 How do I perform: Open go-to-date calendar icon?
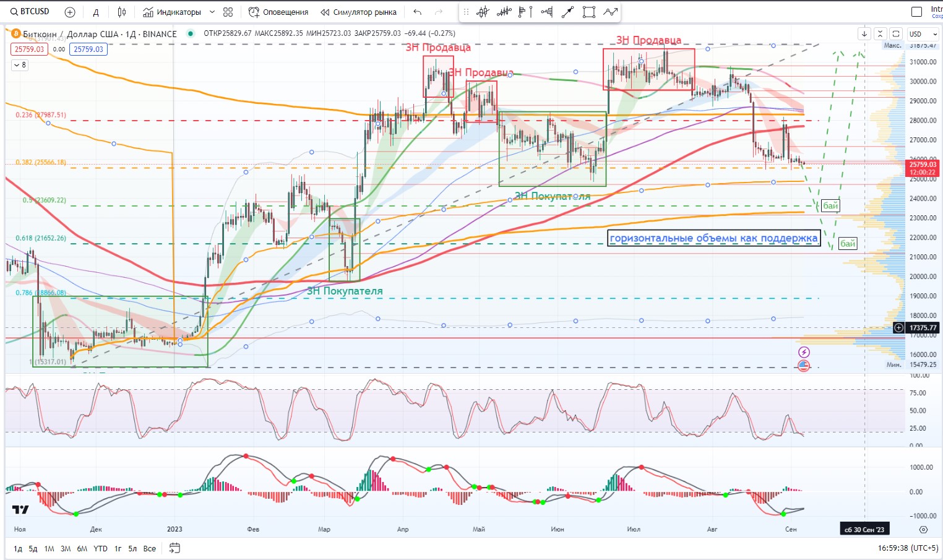point(174,548)
